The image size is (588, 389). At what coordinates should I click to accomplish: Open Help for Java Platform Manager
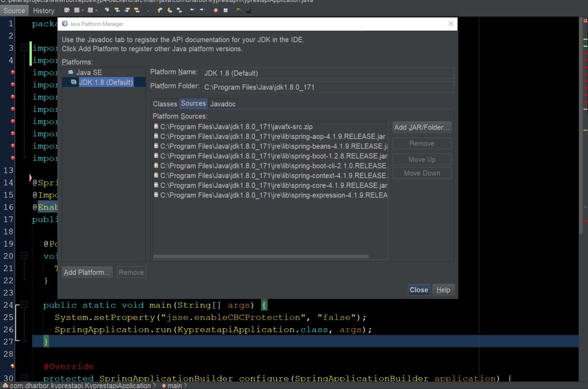444,290
